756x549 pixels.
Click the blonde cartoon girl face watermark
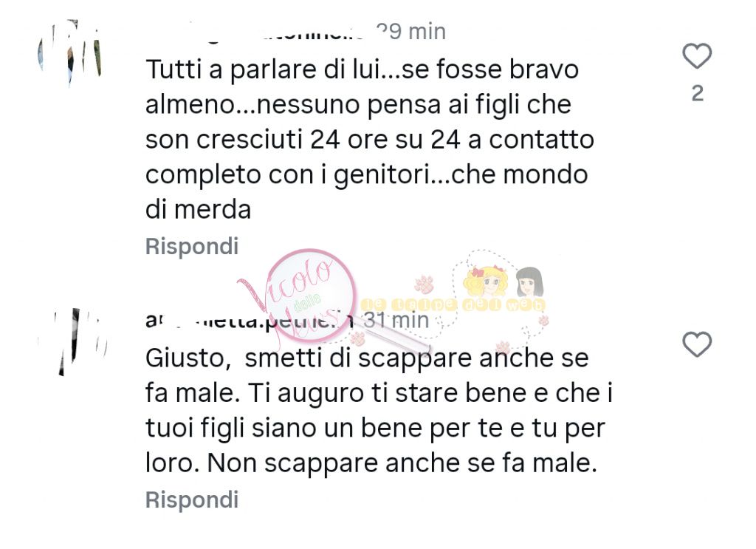pyautogui.click(x=486, y=280)
